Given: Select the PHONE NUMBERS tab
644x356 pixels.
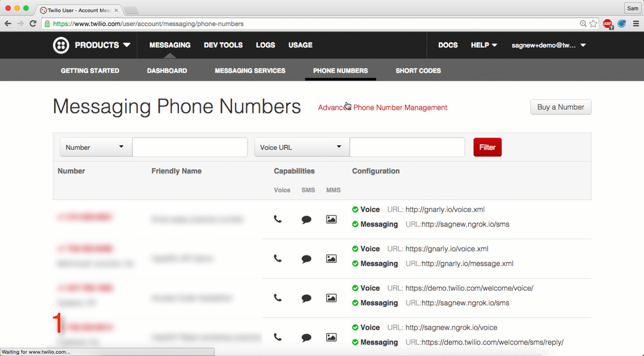Looking at the screenshot, I should coord(340,70).
